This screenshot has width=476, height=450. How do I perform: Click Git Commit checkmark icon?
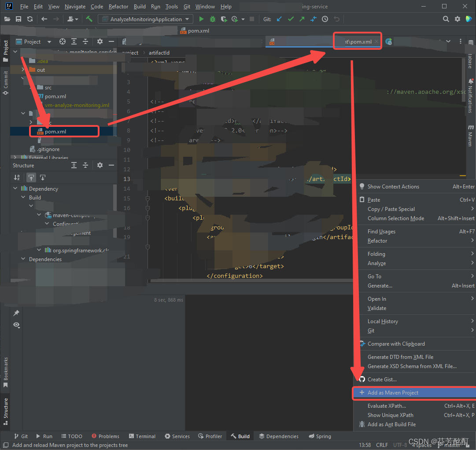tap(291, 19)
